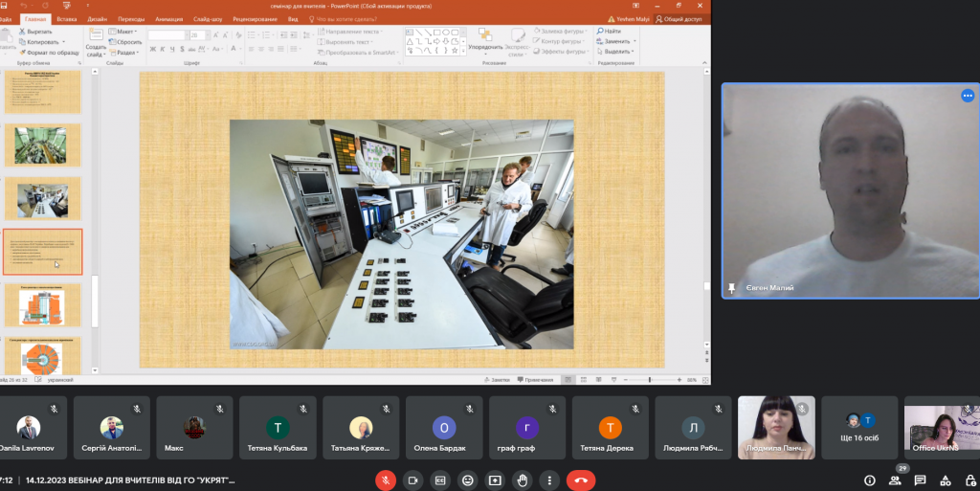This screenshot has height=491, width=980.
Task: Open the host controls lock icon
Action: pos(969,480)
